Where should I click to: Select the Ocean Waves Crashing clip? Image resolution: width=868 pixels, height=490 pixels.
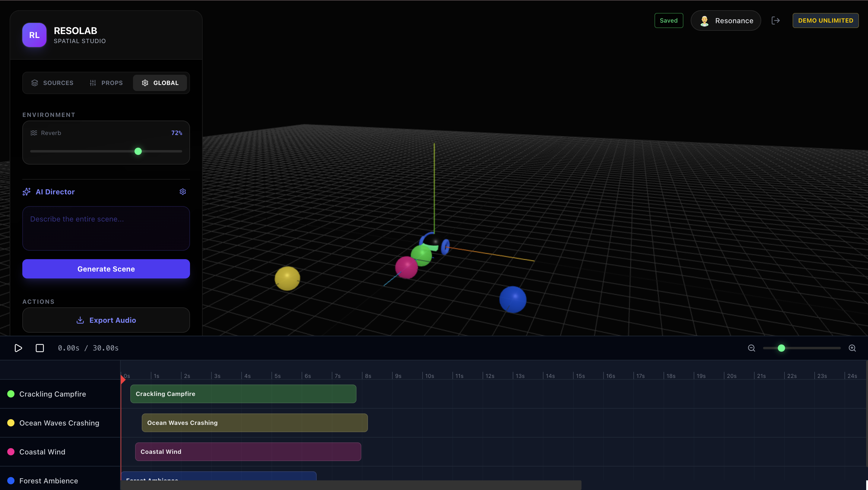(x=255, y=422)
